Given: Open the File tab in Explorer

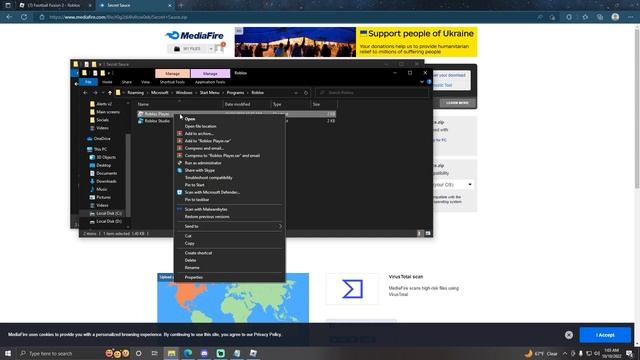Looking at the screenshot, I should [x=88, y=82].
